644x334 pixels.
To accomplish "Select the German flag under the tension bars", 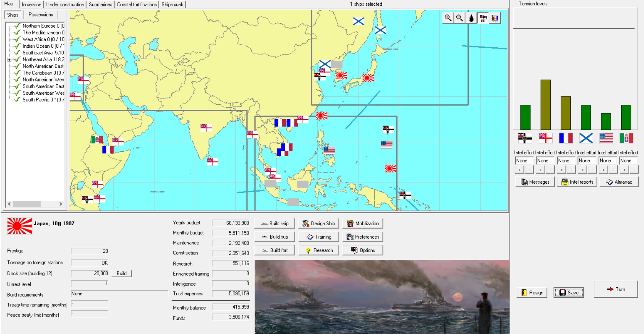I will click(525, 138).
